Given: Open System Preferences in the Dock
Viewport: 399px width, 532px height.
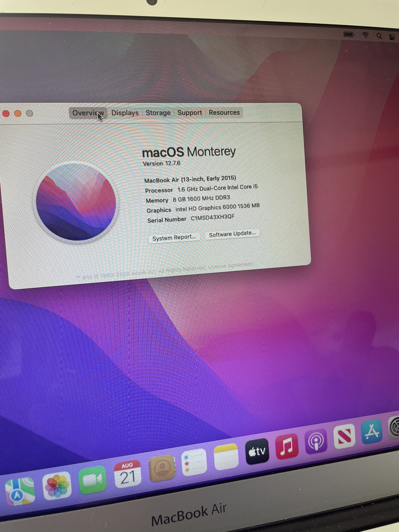Looking at the screenshot, I should pos(393,428).
